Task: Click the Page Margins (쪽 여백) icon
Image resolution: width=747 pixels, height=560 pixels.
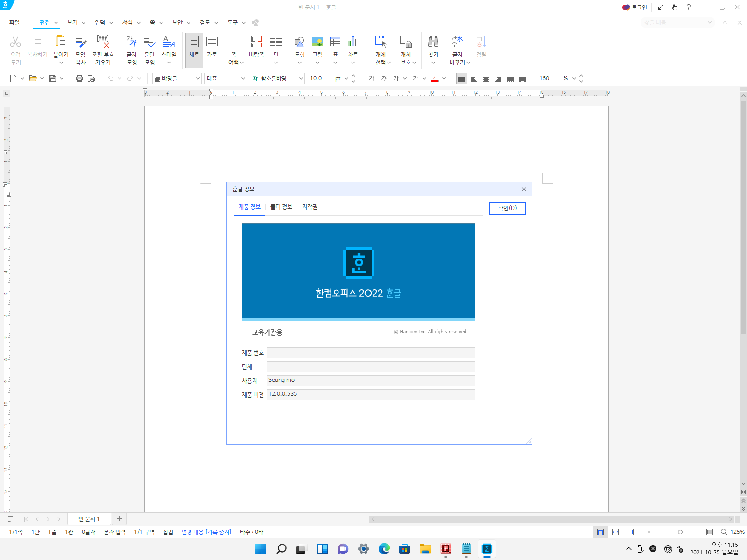Action: click(233, 42)
